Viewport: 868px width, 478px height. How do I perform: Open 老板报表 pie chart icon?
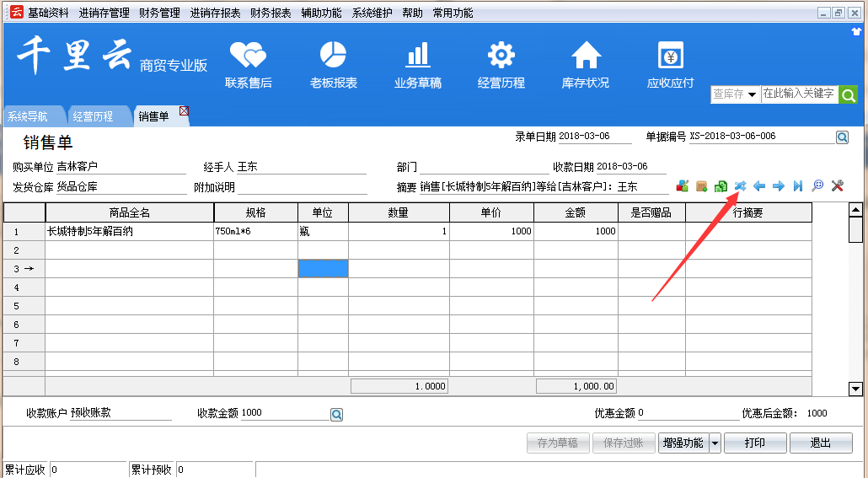[333, 56]
